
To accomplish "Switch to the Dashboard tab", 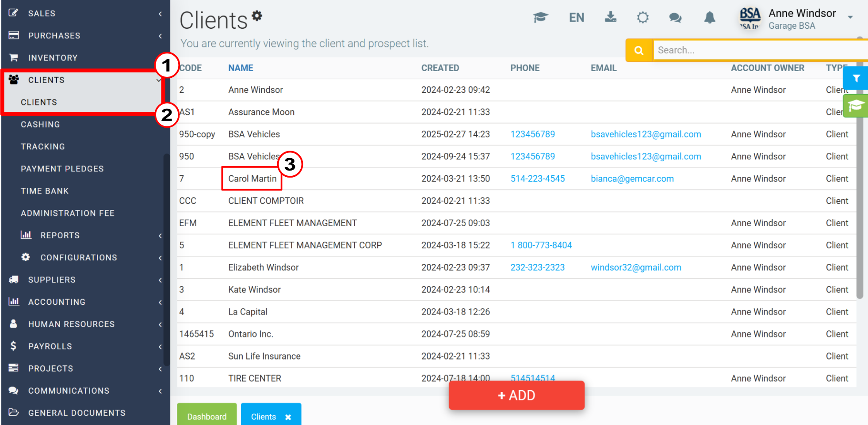I will click(x=207, y=415).
